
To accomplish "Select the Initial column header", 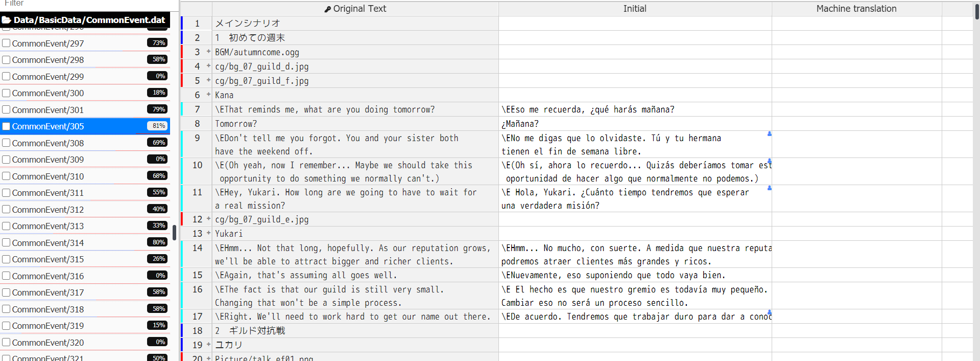I will tap(634, 9).
